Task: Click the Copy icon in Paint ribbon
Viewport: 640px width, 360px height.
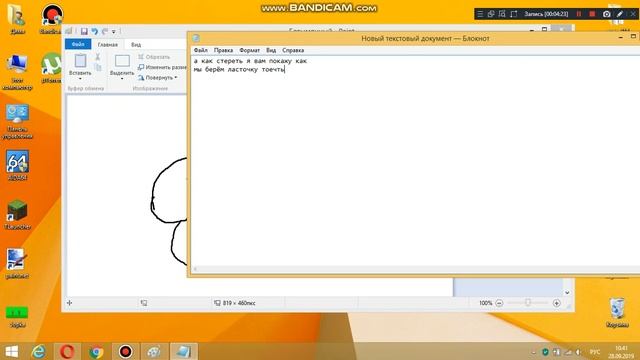Action: (x=98, y=67)
